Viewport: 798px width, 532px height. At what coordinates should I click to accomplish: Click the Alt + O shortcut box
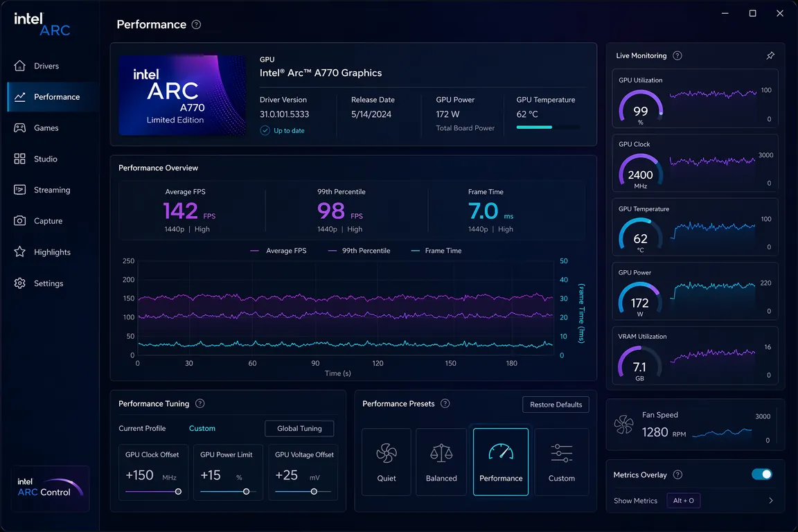tap(684, 501)
